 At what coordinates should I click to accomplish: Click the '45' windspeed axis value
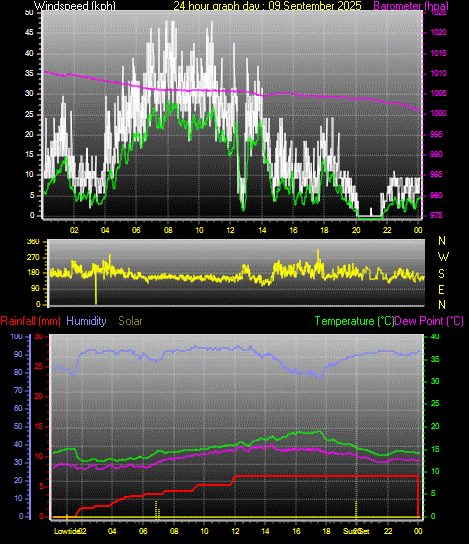(29, 33)
